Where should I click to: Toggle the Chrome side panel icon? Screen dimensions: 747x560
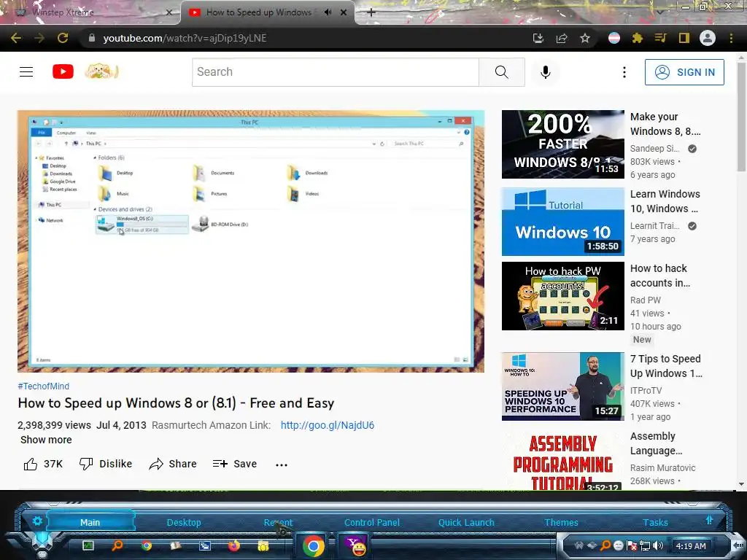(684, 38)
